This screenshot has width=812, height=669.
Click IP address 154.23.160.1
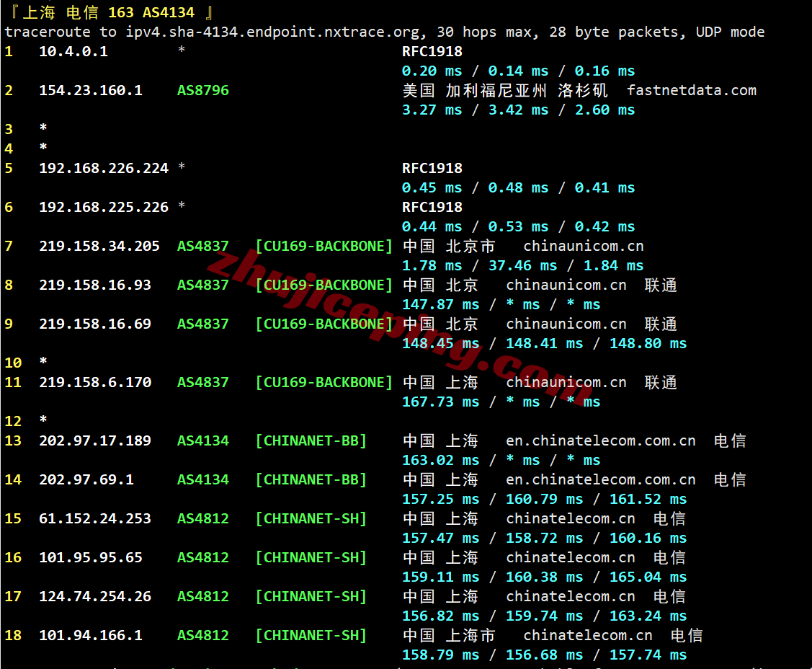91,90
